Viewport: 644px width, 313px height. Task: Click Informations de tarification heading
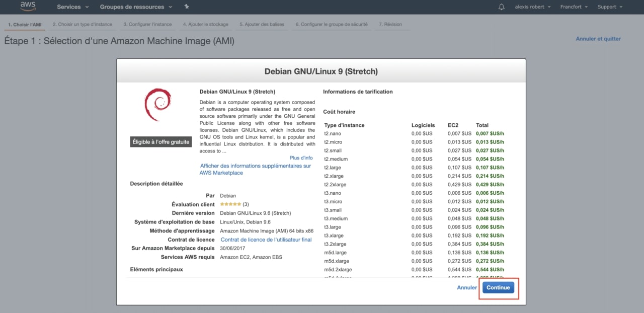coord(358,92)
